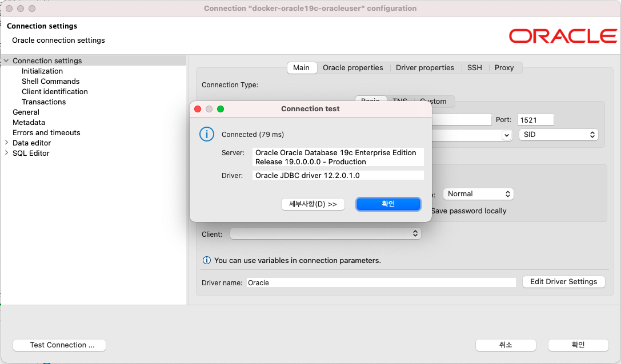Click the Save password locally label

point(469,211)
